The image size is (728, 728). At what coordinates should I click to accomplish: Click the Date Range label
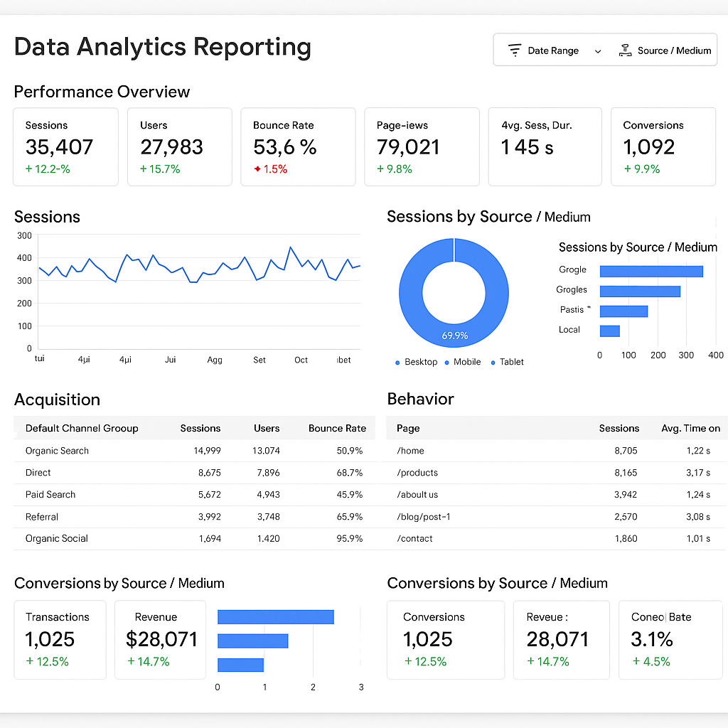(553, 50)
